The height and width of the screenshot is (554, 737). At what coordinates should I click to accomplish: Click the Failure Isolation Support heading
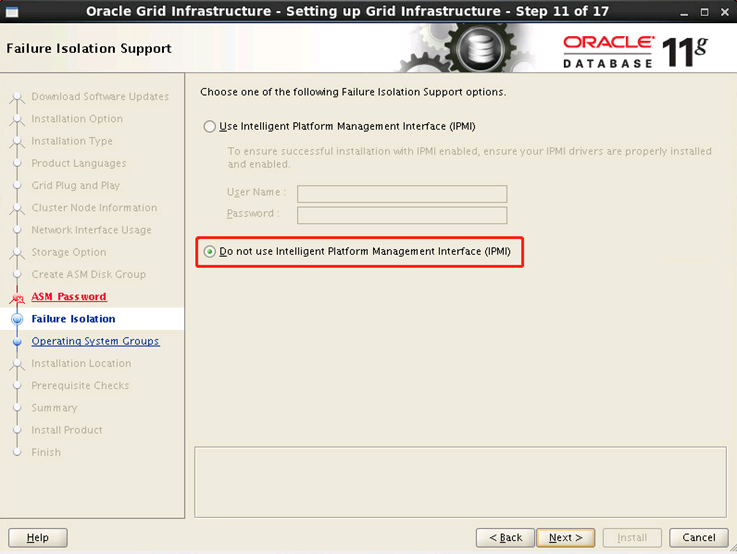(89, 48)
